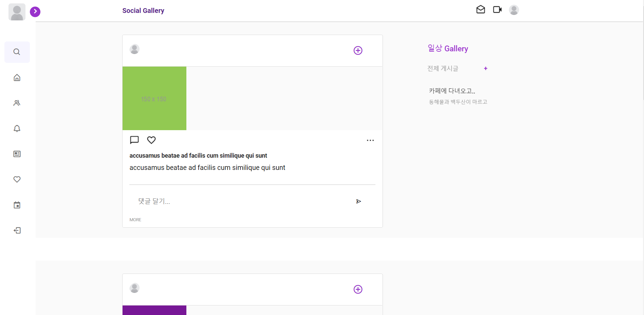This screenshot has height=315, width=644.
Task: Open the three-dot options menu on first post
Action: click(370, 140)
